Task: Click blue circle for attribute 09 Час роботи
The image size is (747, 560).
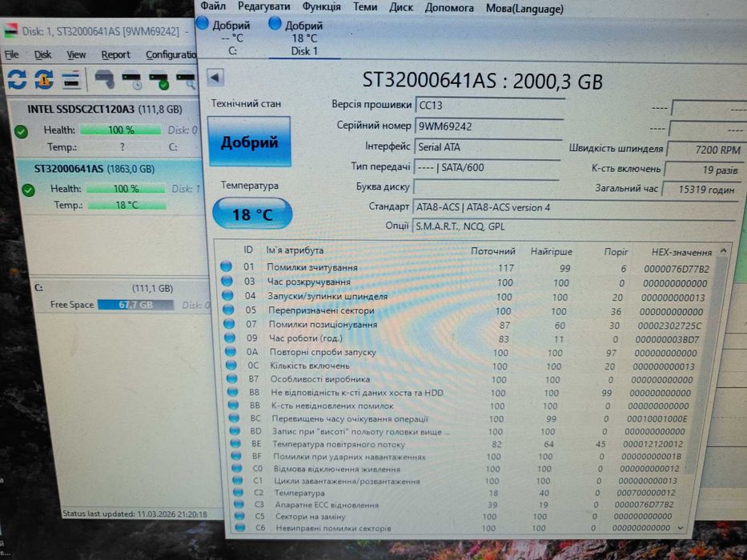Action: [230, 338]
